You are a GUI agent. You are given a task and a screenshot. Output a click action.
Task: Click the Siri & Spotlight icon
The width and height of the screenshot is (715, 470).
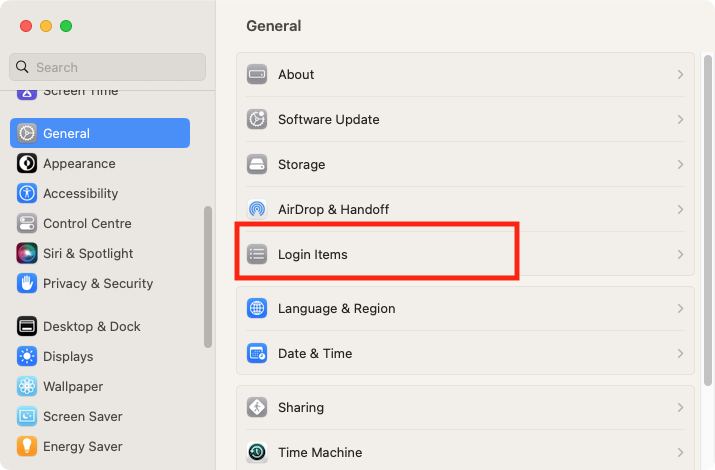(27, 253)
